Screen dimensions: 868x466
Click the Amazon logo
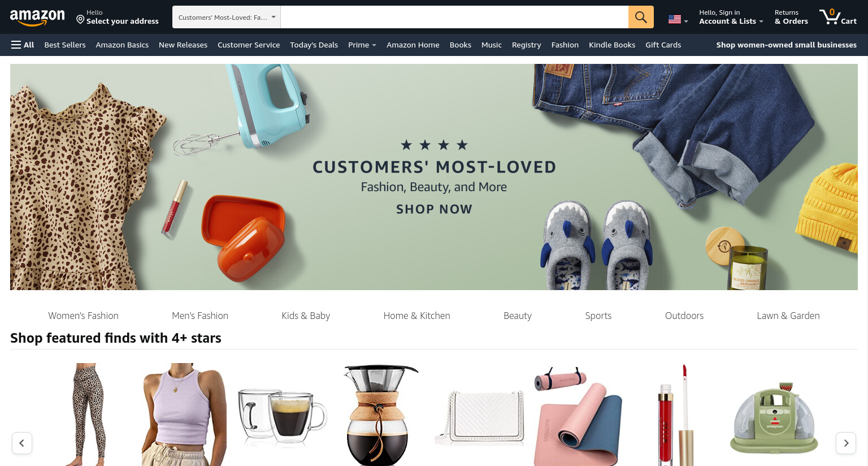[37, 17]
